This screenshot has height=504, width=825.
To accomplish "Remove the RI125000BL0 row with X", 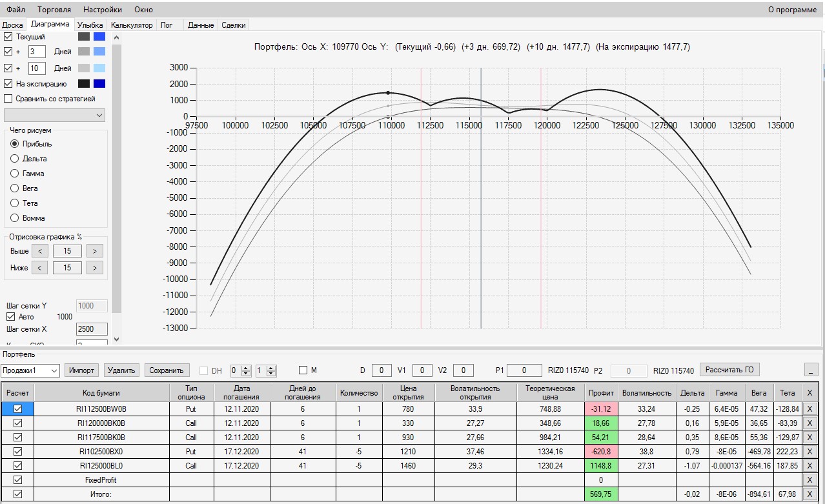I will click(810, 466).
